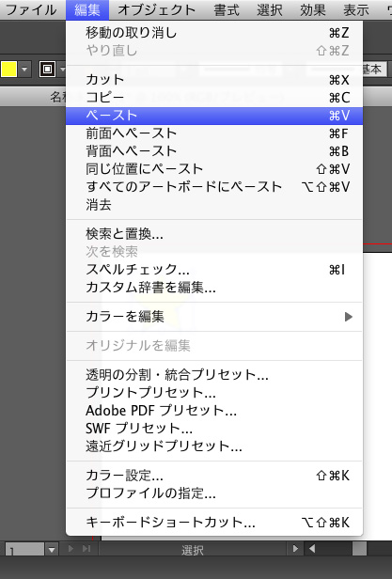Viewport: 392px width, 579px height.
Task: Open 透明の分割・統合プリセット...
Action: click(x=214, y=375)
